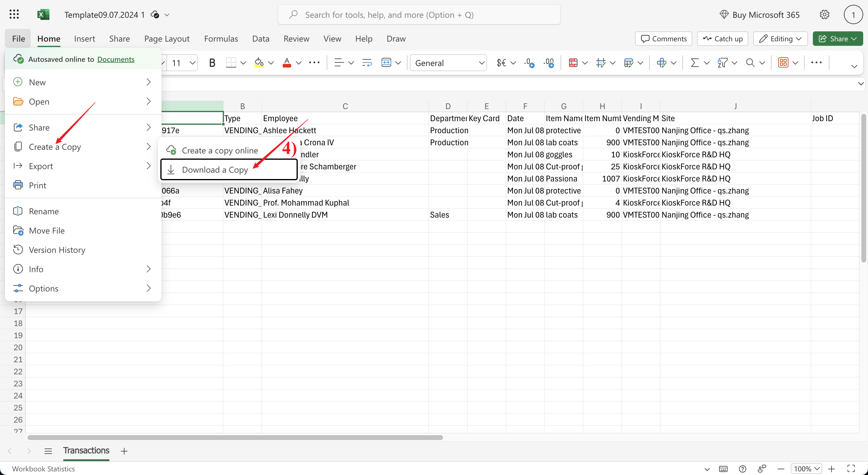The width and height of the screenshot is (868, 475).
Task: Increase decimal places
Action: click(x=549, y=63)
